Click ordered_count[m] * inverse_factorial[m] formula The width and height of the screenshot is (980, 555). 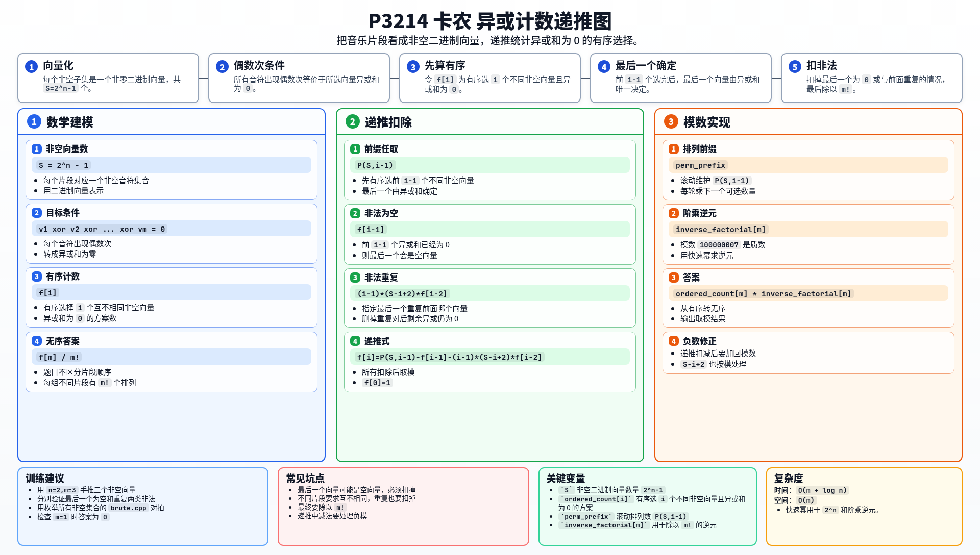[764, 294]
